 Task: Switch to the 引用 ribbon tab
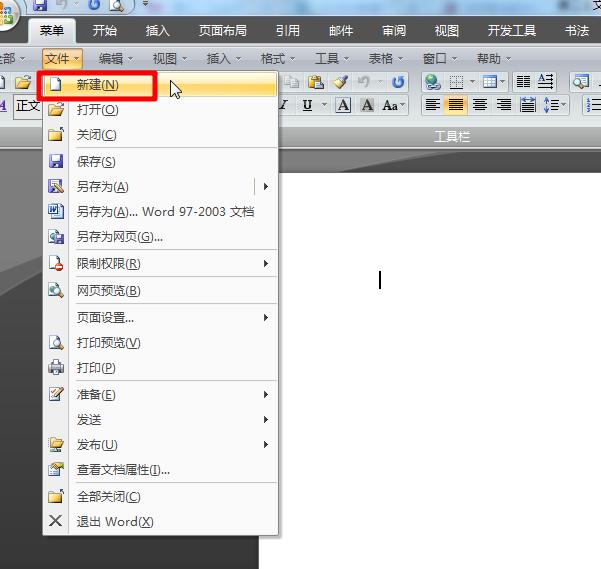(287, 30)
